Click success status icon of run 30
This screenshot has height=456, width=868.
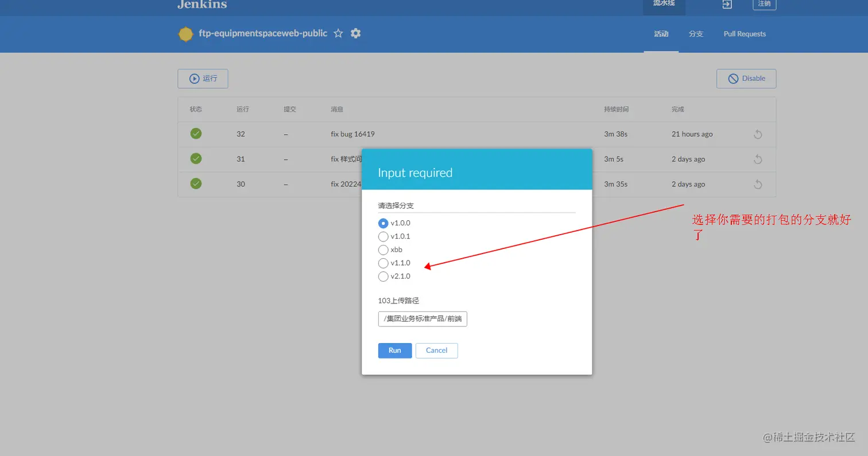coord(196,184)
